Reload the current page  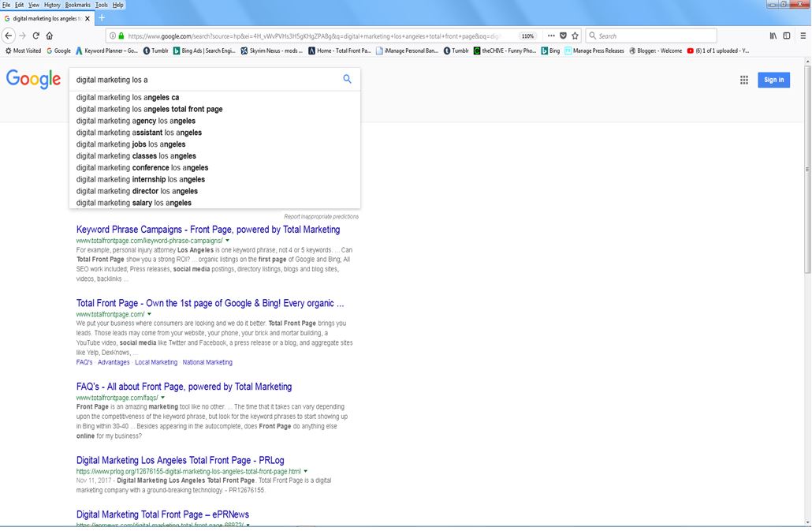35,36
